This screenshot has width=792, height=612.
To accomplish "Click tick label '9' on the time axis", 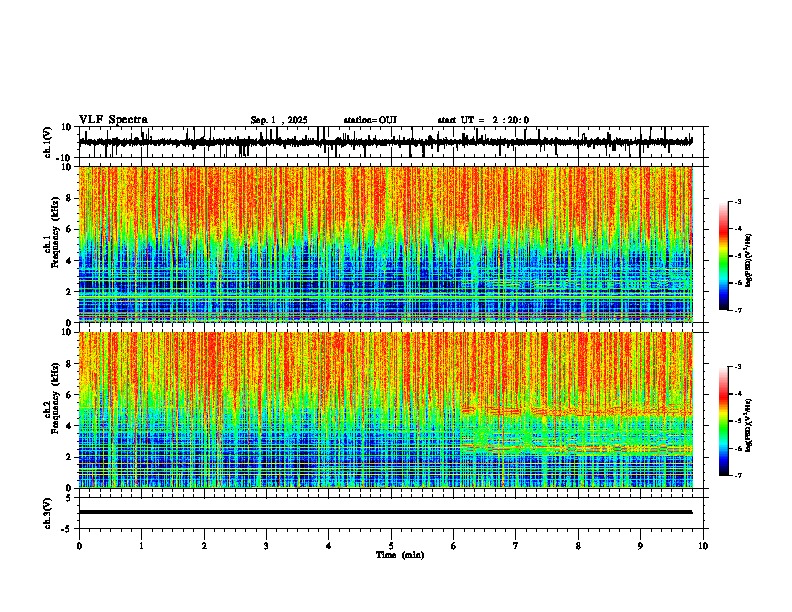I will [x=640, y=546].
